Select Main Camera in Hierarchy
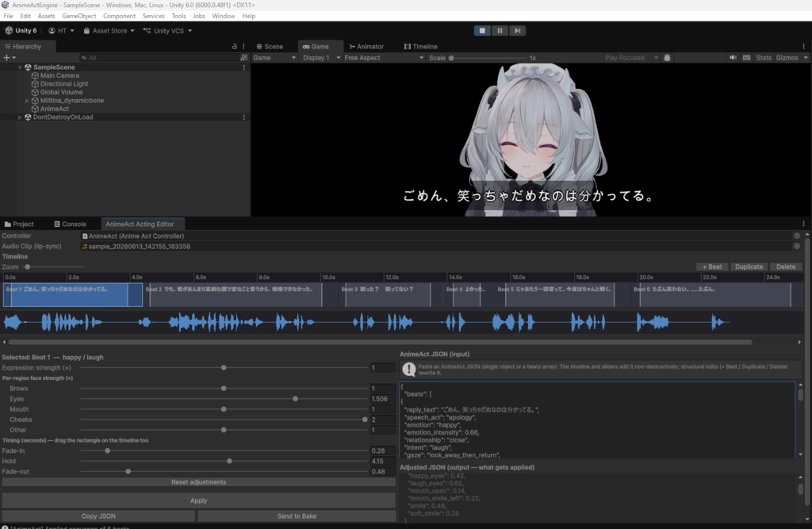812x529 pixels. pyautogui.click(x=59, y=75)
